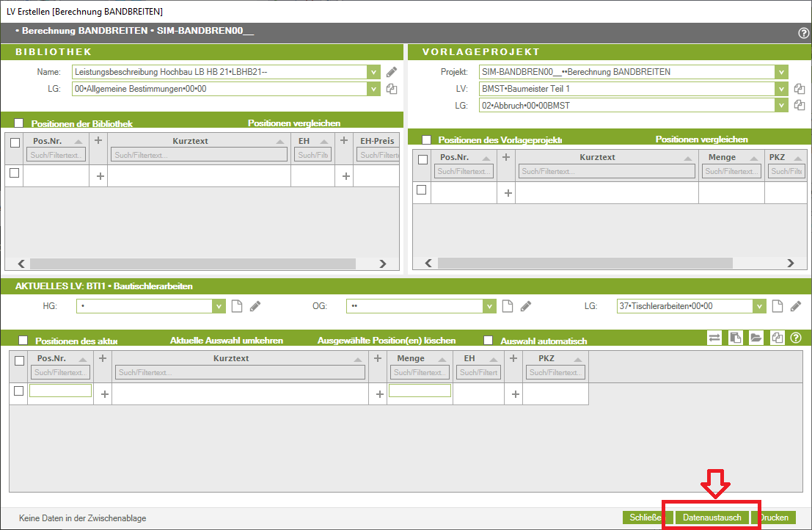Click the copy icon next to Bibliothek LG

[x=392, y=89]
